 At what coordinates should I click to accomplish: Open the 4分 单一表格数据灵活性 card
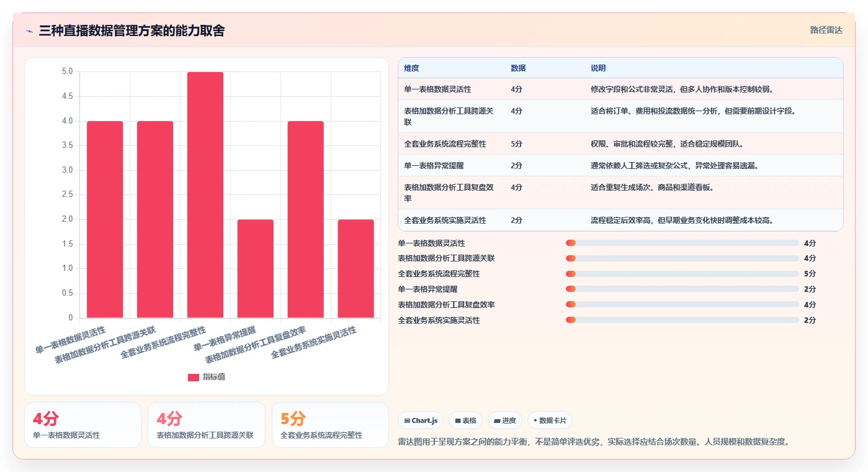(x=83, y=425)
